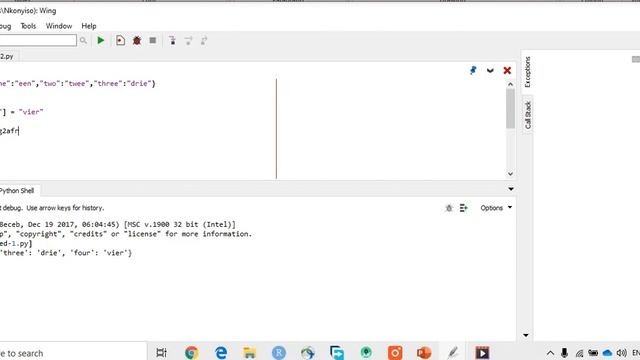Launch Google Chrome from the taskbar
This screenshot has height=360, width=640.
click(x=191, y=353)
